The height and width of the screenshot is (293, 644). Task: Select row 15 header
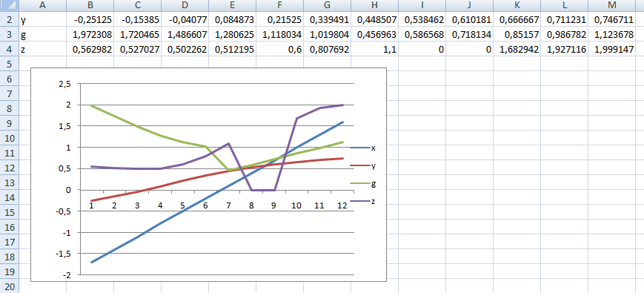10,213
